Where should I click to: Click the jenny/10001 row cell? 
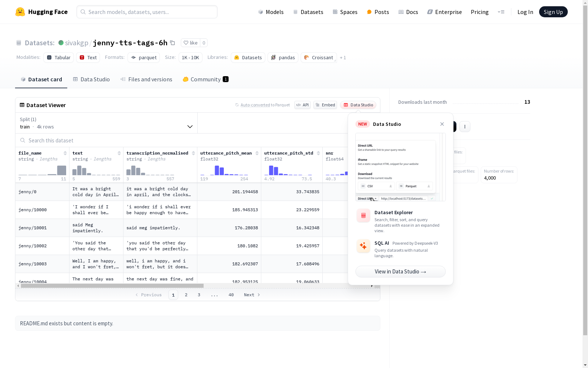[x=42, y=228]
